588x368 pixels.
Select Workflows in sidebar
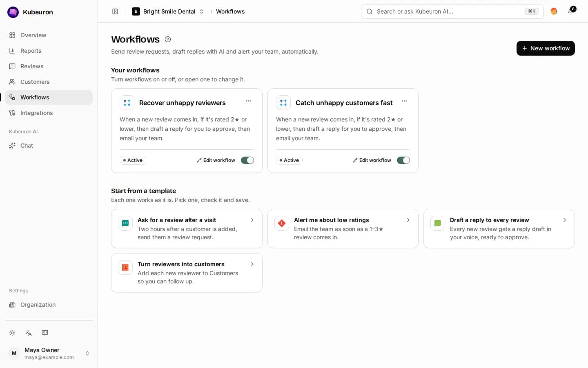[x=49, y=97]
